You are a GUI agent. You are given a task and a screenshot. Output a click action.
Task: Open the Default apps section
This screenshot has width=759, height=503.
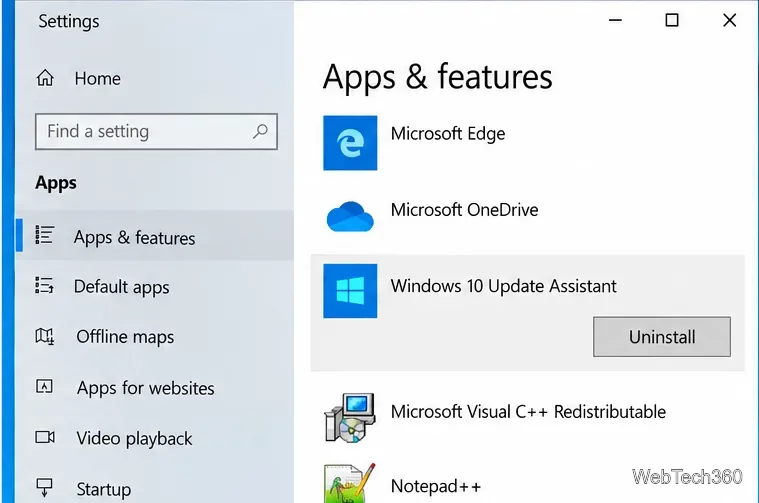[121, 287]
